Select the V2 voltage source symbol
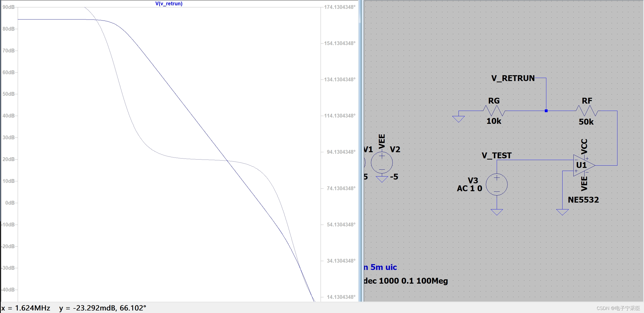Image resolution: width=644 pixels, height=313 pixels. point(382,163)
